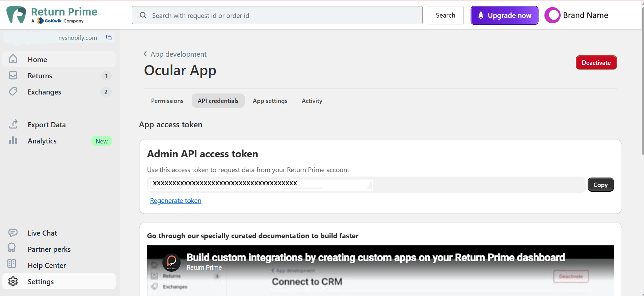Click the red Deactivate button
The image size is (644, 296).
tap(596, 62)
